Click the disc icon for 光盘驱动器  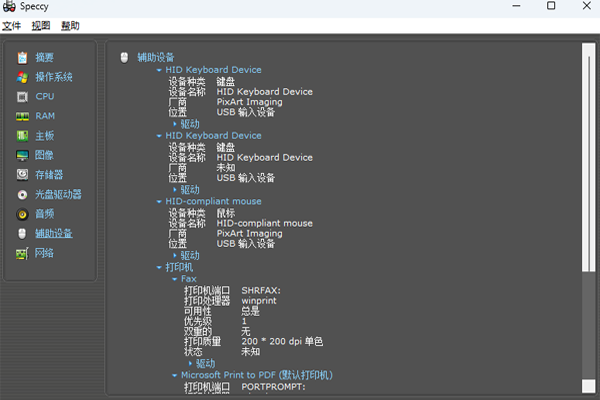click(22, 194)
